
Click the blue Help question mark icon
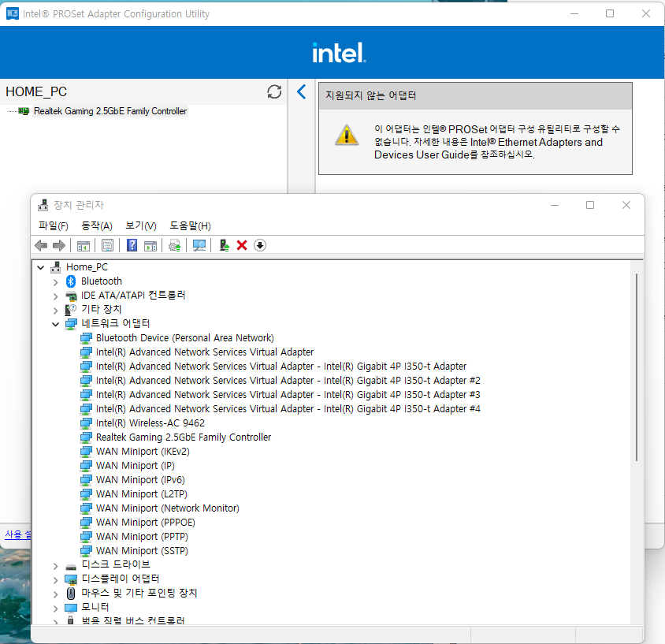pyautogui.click(x=132, y=245)
